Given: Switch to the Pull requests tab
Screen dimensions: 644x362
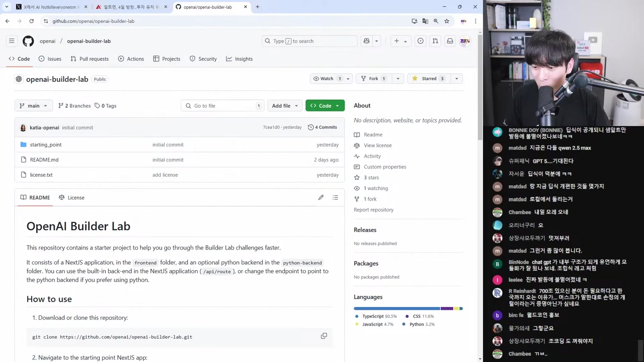Looking at the screenshot, I should (x=90, y=59).
